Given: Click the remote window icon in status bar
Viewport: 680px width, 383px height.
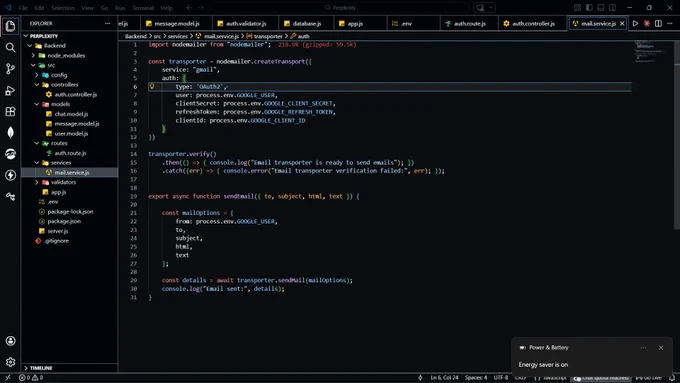Looking at the screenshot, I should [x=8, y=378].
